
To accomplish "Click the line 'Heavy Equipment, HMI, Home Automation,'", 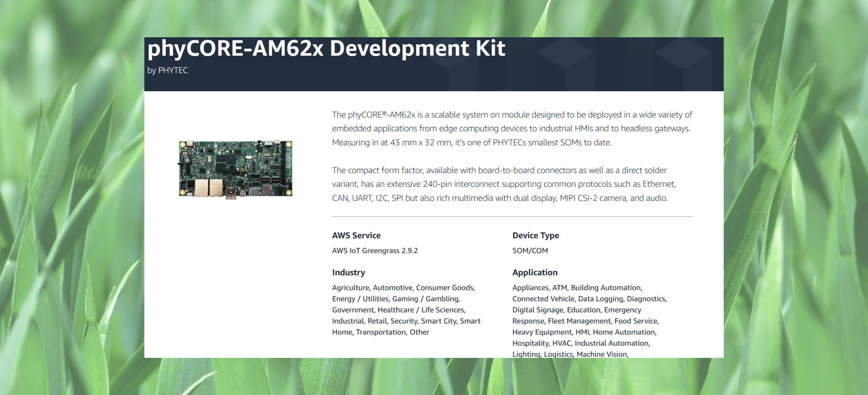I will [584, 332].
